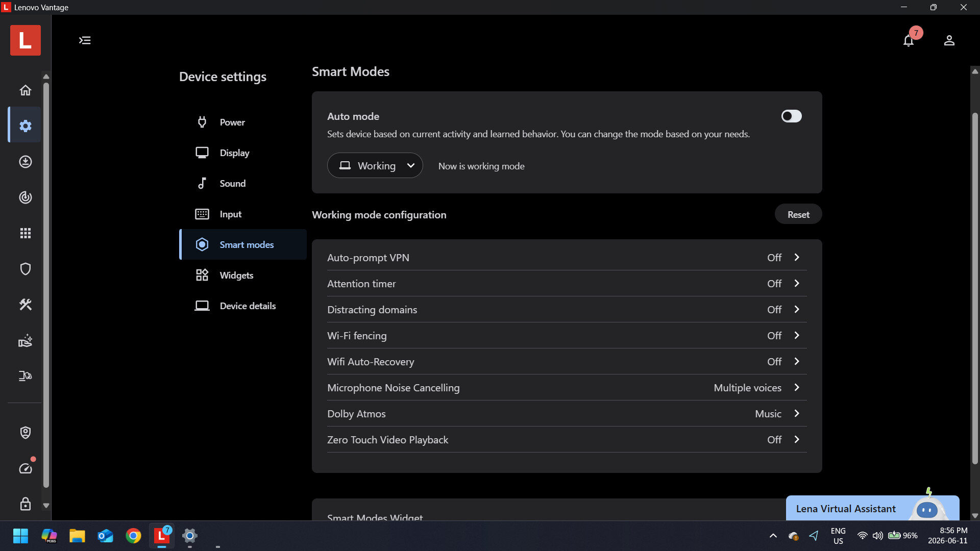Click the Sound music note icon
The image size is (980, 551).
[x=202, y=183]
